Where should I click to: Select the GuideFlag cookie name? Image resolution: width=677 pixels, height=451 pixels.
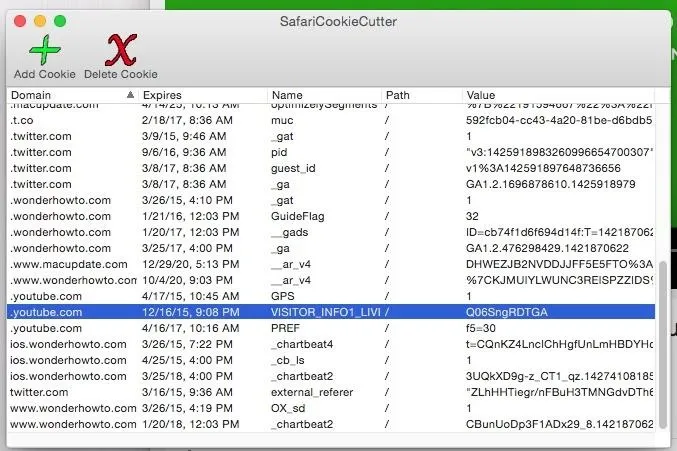(x=297, y=216)
